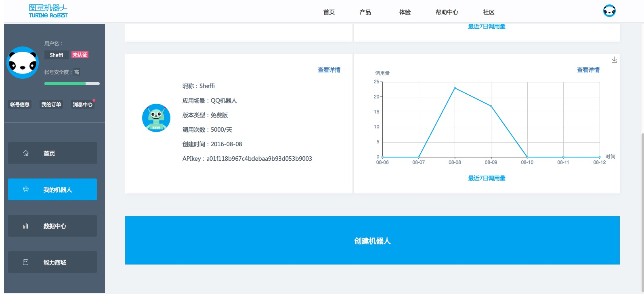Open 消息中心 notifications

coord(83,104)
